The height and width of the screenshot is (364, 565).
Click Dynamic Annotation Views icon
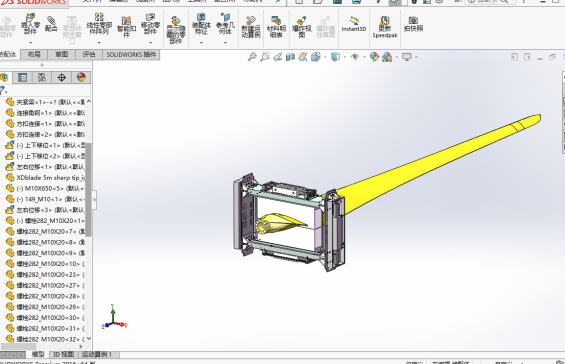click(x=303, y=57)
